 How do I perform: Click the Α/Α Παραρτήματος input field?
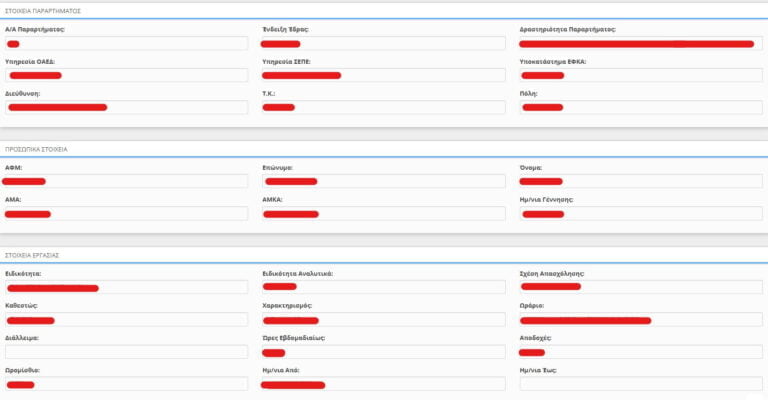(x=126, y=44)
